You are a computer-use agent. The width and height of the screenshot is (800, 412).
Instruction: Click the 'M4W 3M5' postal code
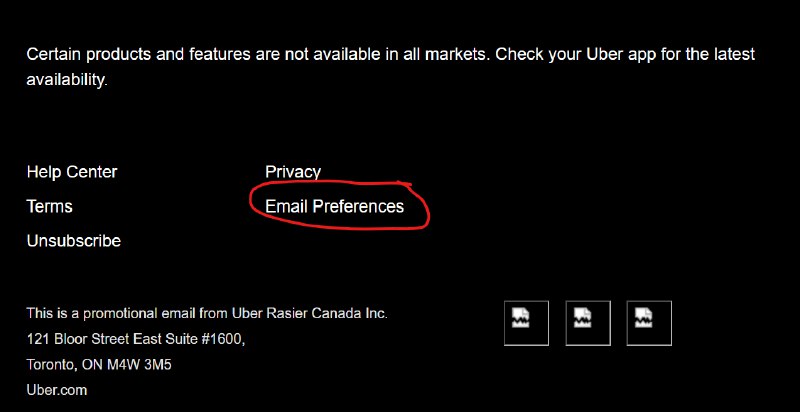139,365
